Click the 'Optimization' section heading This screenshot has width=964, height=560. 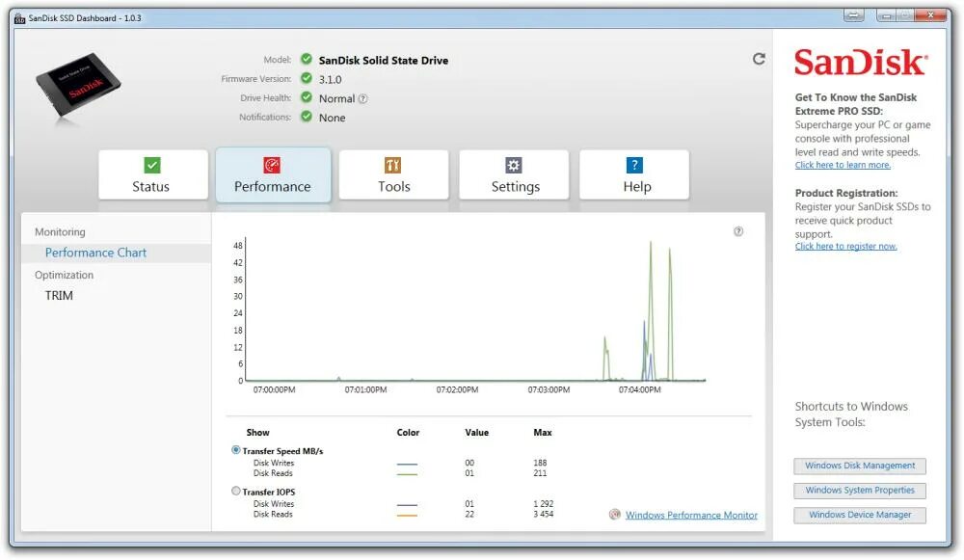click(x=64, y=276)
